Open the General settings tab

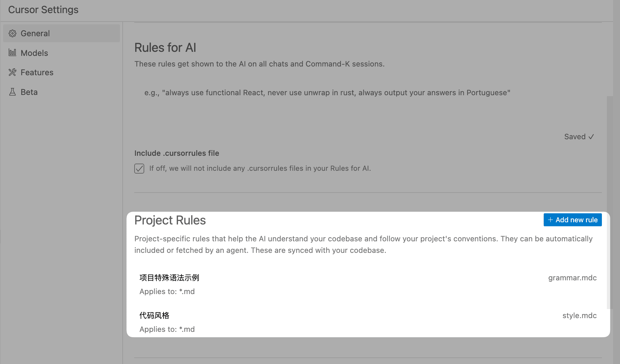point(62,33)
